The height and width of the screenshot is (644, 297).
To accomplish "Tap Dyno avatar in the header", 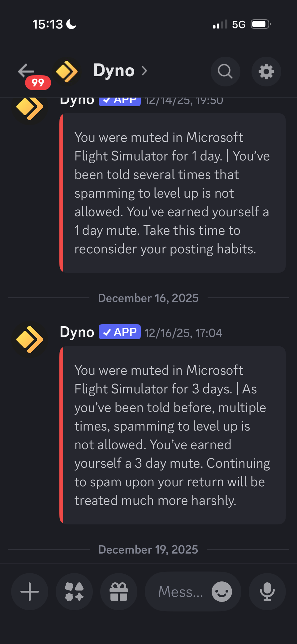I will [67, 72].
